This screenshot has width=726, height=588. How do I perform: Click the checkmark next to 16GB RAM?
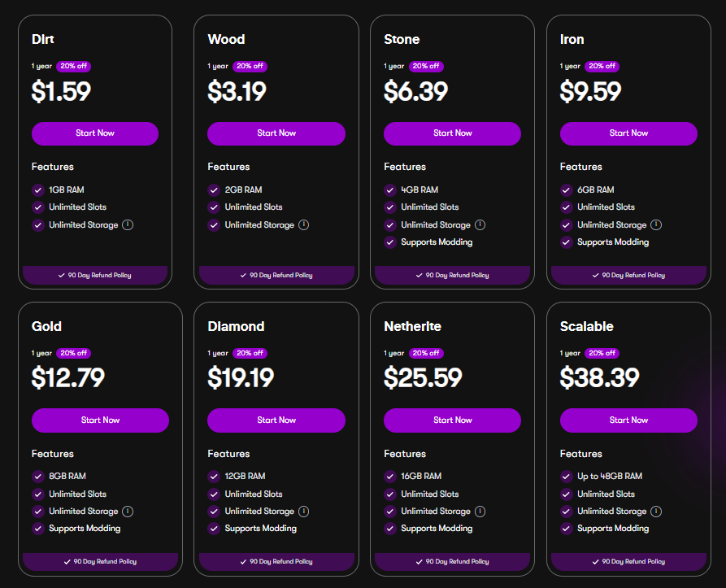coord(390,477)
